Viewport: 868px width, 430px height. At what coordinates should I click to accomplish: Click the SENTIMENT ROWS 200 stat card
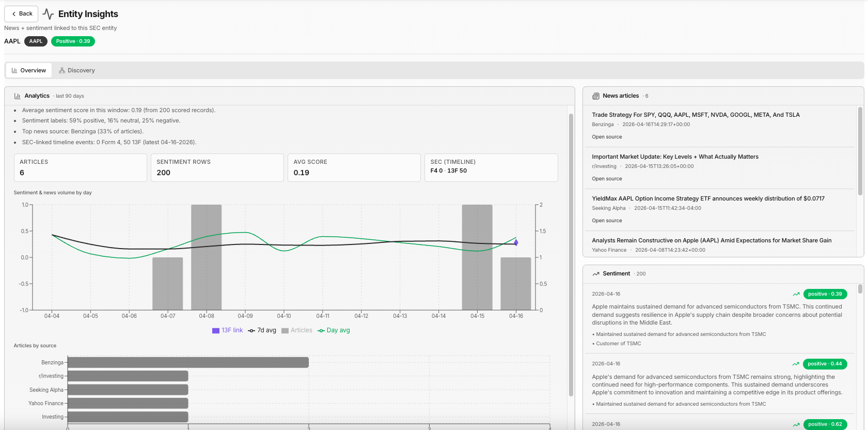coord(217,167)
